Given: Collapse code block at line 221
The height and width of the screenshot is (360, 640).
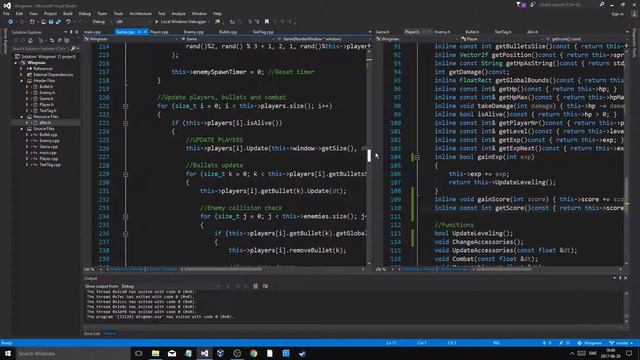Looking at the screenshot, I should point(126,106).
